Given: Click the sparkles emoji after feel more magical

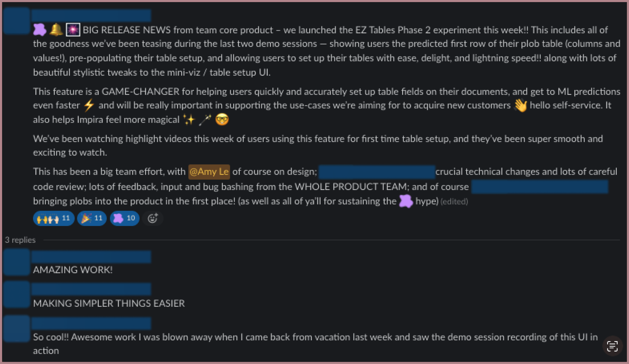Looking at the screenshot, I should (x=190, y=119).
